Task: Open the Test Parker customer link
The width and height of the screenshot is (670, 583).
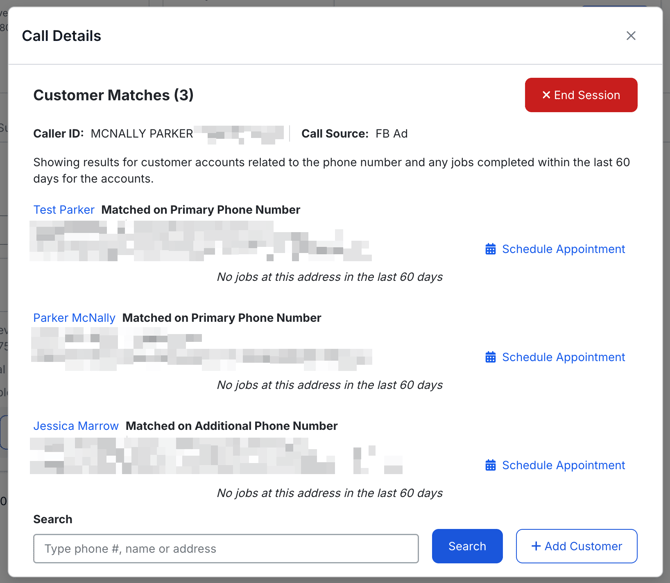Action: click(64, 210)
